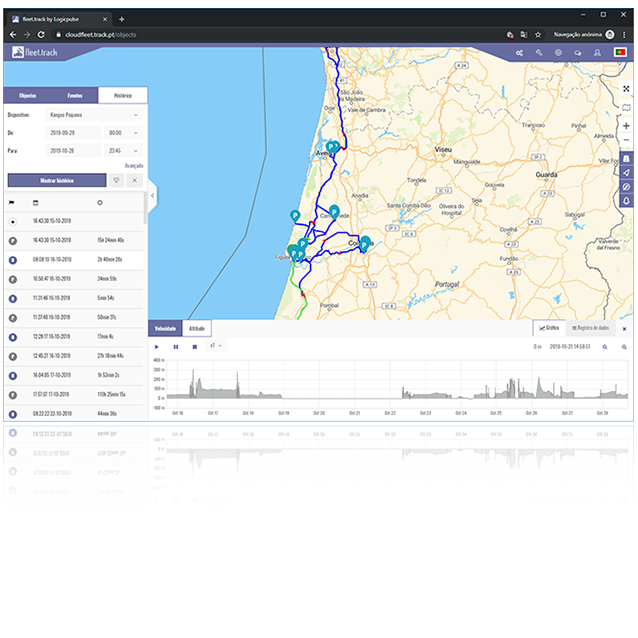Select parking row with 15h 24min duration
The width and height of the screenshot is (638, 638).
point(74,240)
